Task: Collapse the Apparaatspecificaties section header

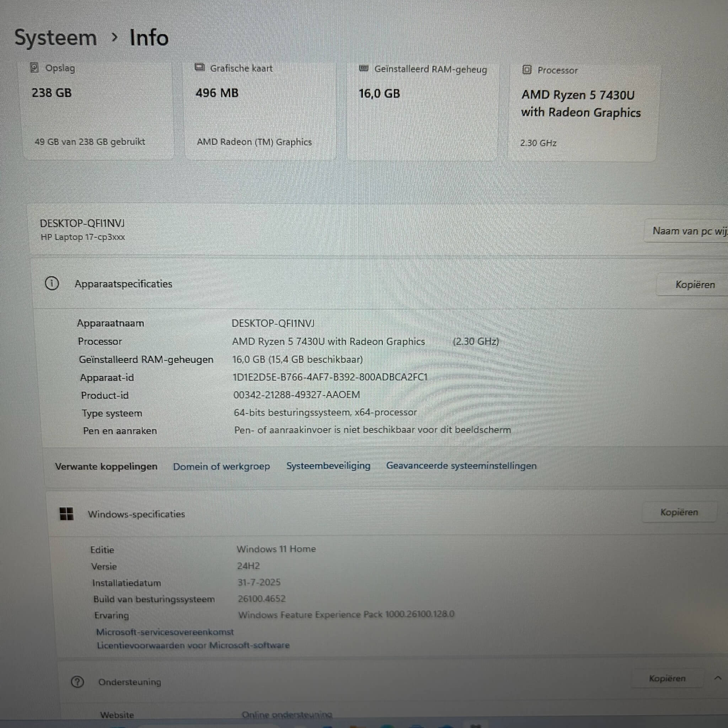Action: point(381,284)
